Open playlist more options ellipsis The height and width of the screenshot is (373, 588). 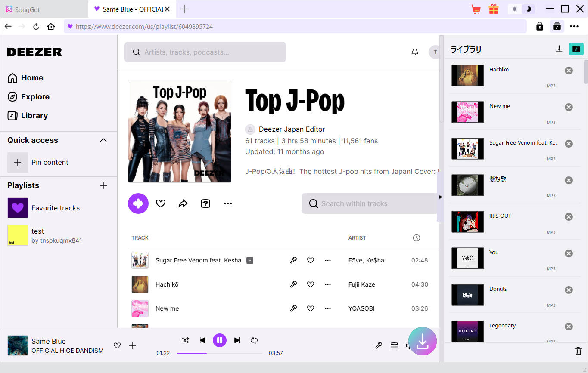click(228, 203)
